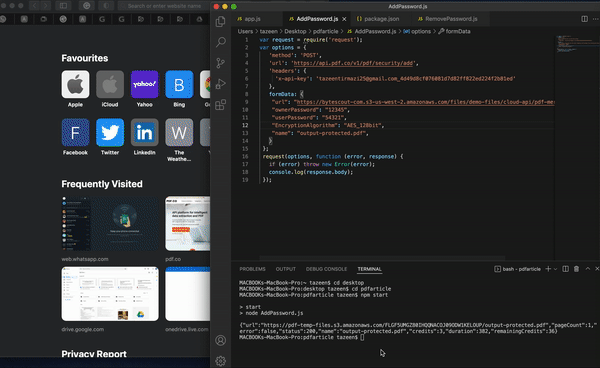Open the pdf.co thumbnail in Safari
The height and width of the screenshot is (368, 600).
188,224
